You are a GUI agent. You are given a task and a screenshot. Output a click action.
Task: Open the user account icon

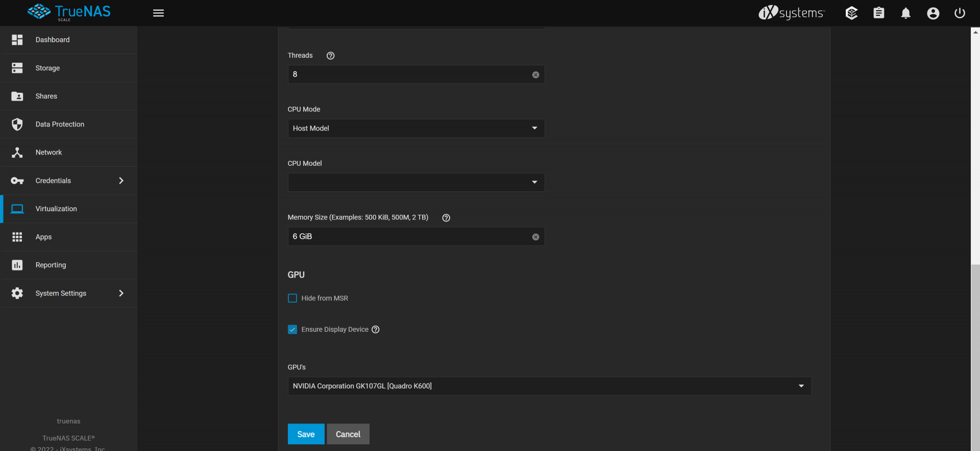pyautogui.click(x=933, y=13)
